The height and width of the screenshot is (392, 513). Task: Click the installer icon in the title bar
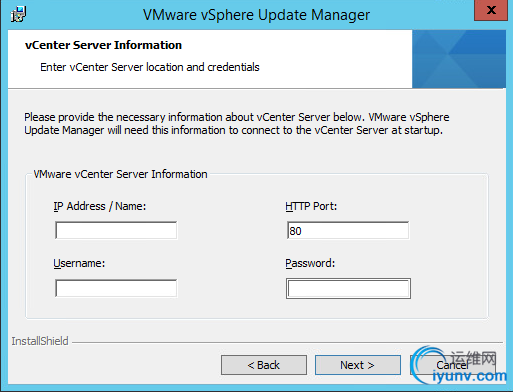click(x=18, y=14)
